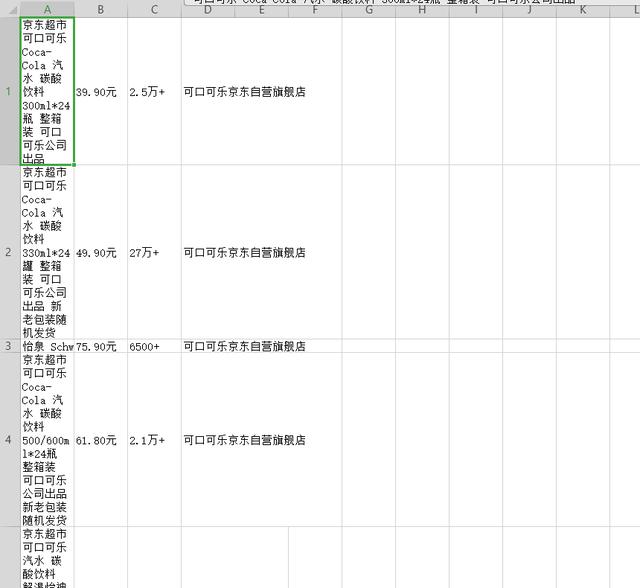
Task: Select column H header
Action: click(422, 10)
